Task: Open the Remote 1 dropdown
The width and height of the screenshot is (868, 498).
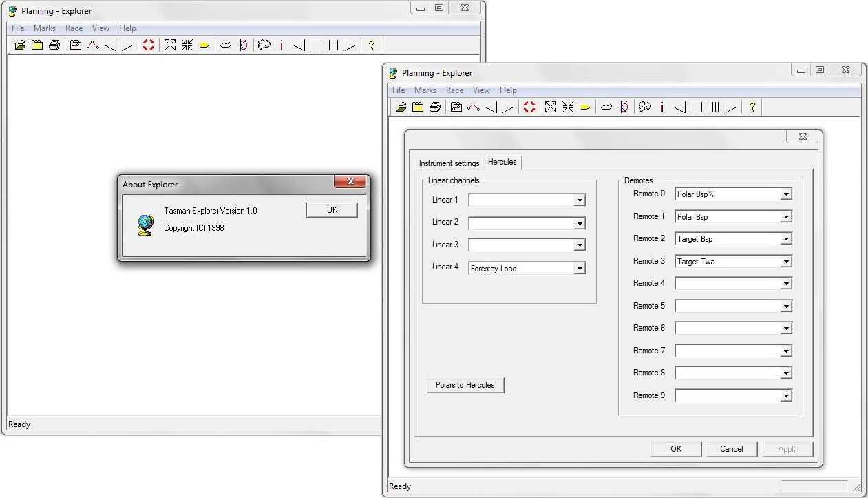Action: (786, 217)
